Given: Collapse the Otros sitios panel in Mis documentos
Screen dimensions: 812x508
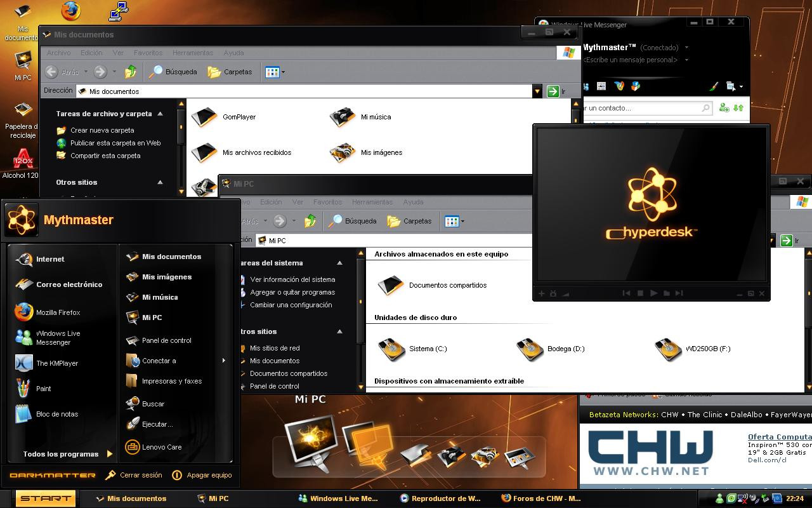Looking at the screenshot, I should point(160,182).
